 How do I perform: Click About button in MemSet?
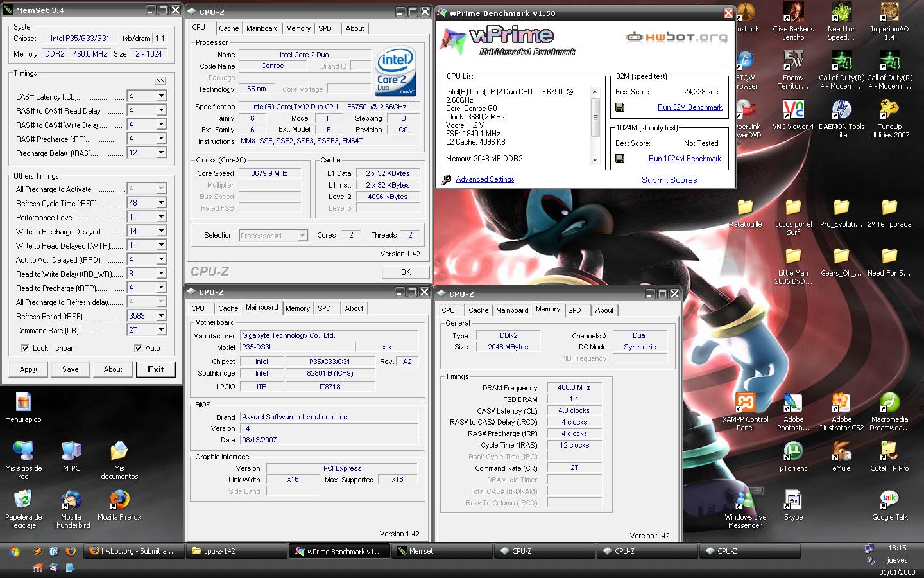(x=113, y=369)
